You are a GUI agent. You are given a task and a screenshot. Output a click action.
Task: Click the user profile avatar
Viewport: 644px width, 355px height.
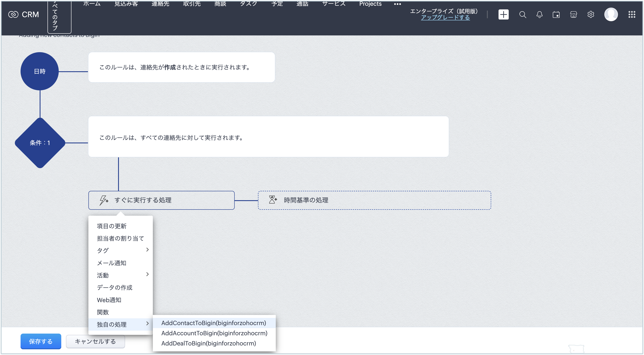[x=611, y=14]
